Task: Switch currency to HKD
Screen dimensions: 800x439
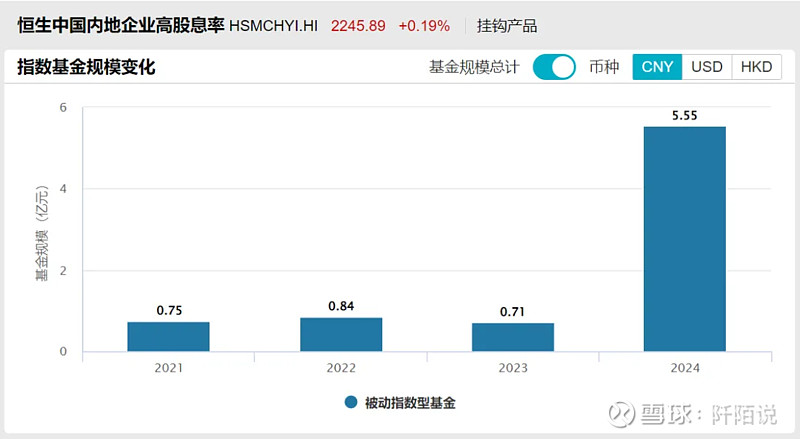Action: [x=756, y=67]
